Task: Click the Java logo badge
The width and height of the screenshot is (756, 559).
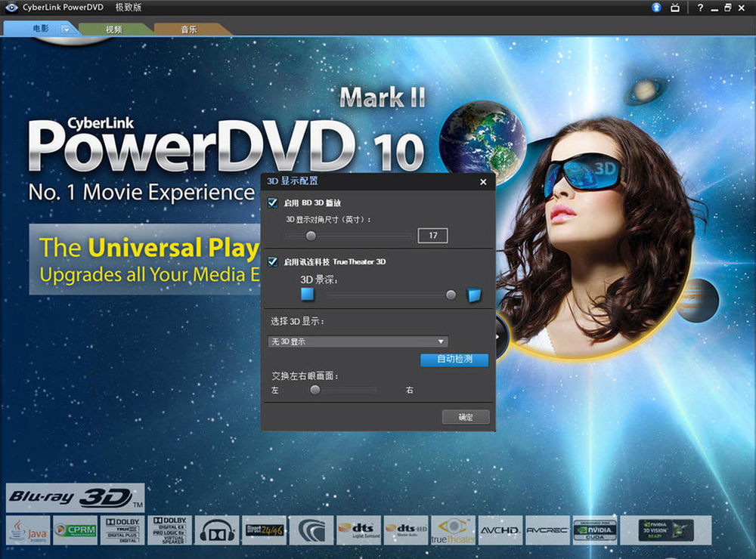Action: pos(28,530)
